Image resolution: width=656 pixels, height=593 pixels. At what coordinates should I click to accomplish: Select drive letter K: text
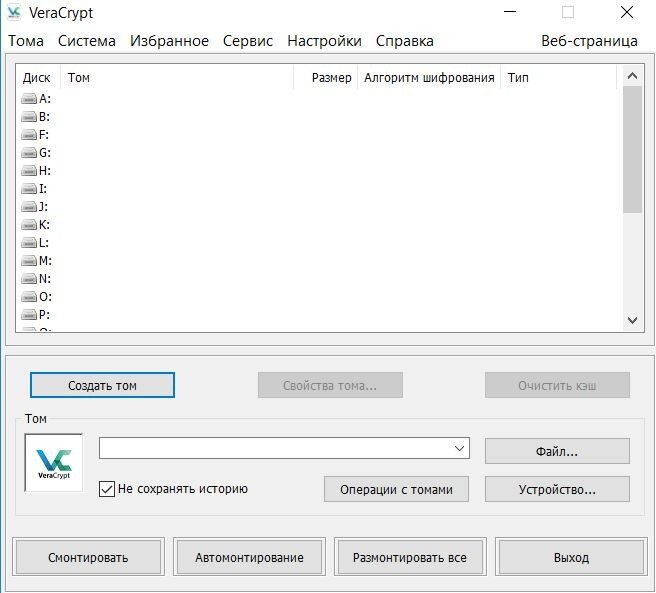click(44, 225)
